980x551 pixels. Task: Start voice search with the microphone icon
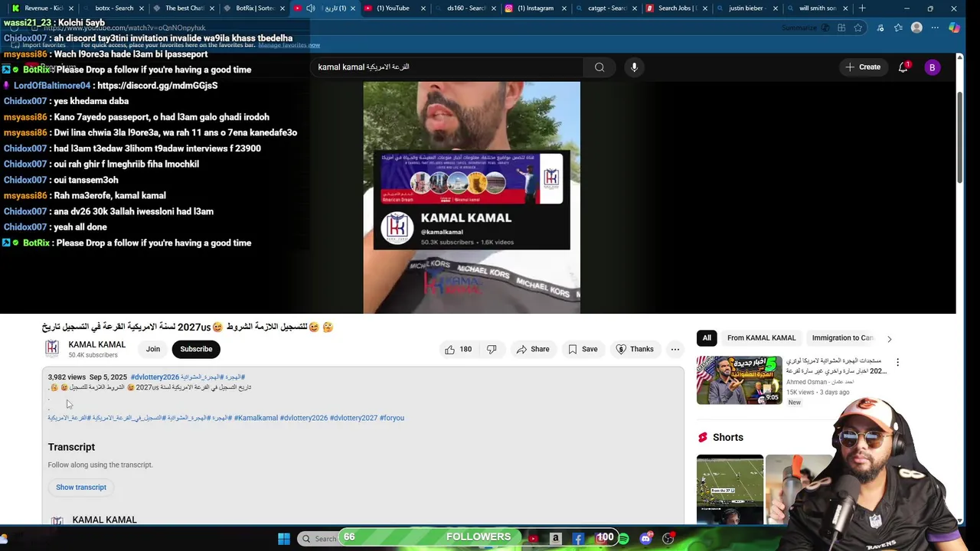pos(634,67)
